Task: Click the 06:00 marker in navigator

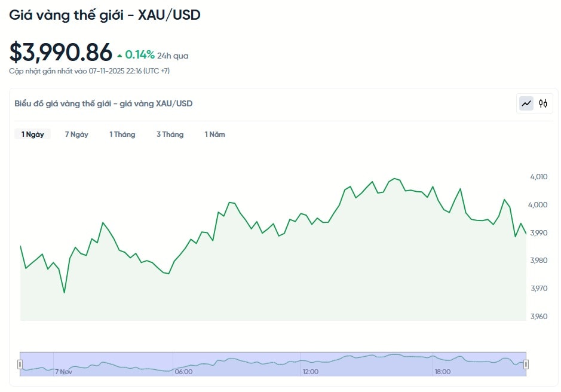Action: (183, 372)
